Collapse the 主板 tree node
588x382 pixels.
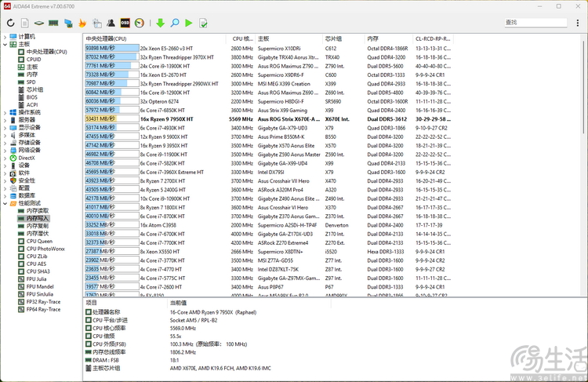pyautogui.click(x=5, y=44)
